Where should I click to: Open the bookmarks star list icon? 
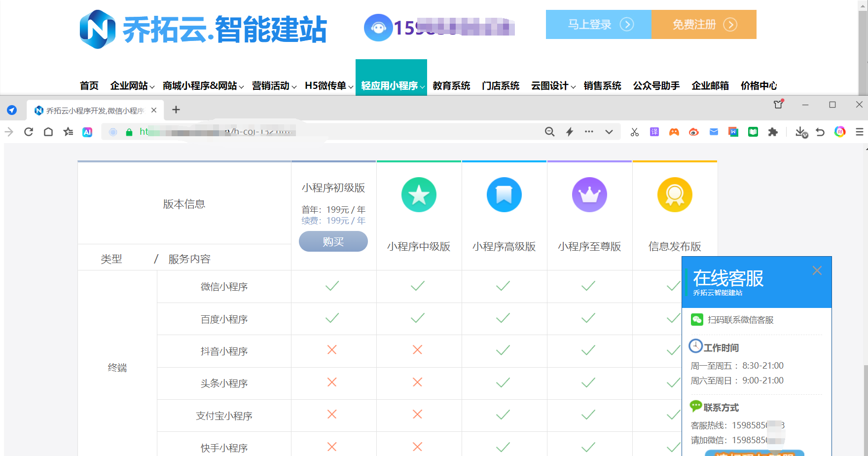(68, 132)
